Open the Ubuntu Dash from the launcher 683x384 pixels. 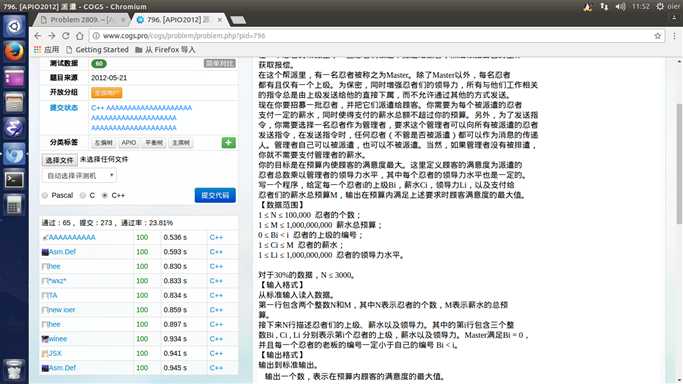pos(14,26)
